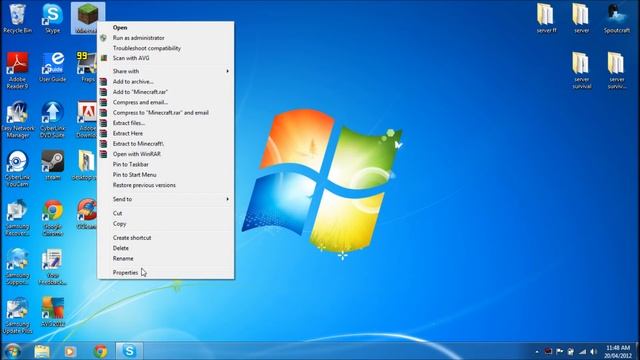
Task: Open the Samsung Support shortcut
Action: click(x=17, y=266)
